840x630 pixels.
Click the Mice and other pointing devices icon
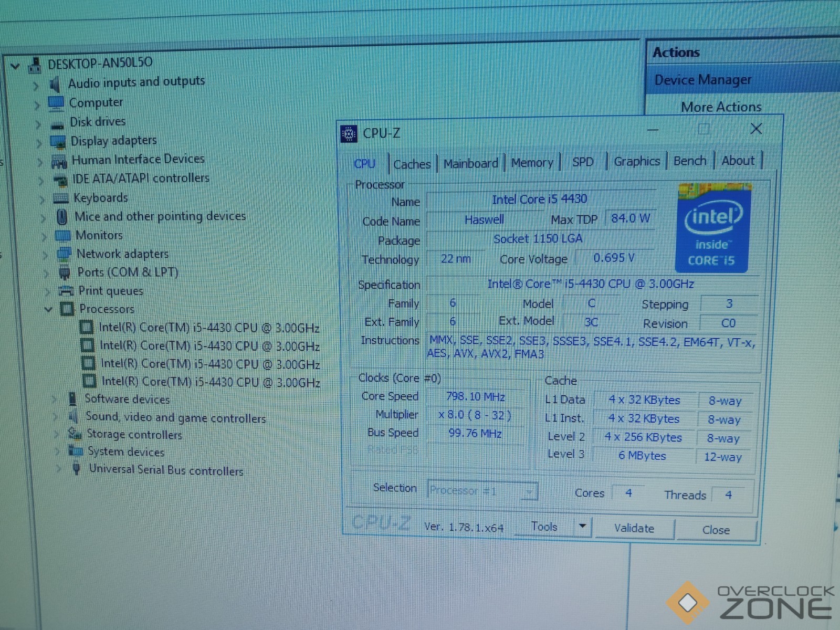(x=62, y=217)
